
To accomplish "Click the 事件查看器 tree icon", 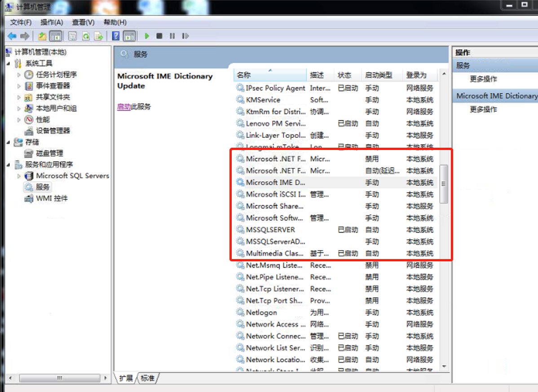I will (29, 86).
